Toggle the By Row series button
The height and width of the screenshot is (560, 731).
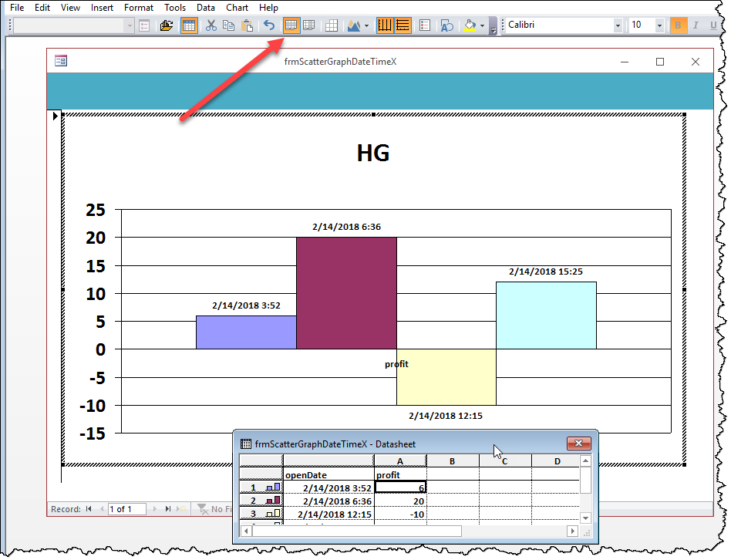click(291, 25)
